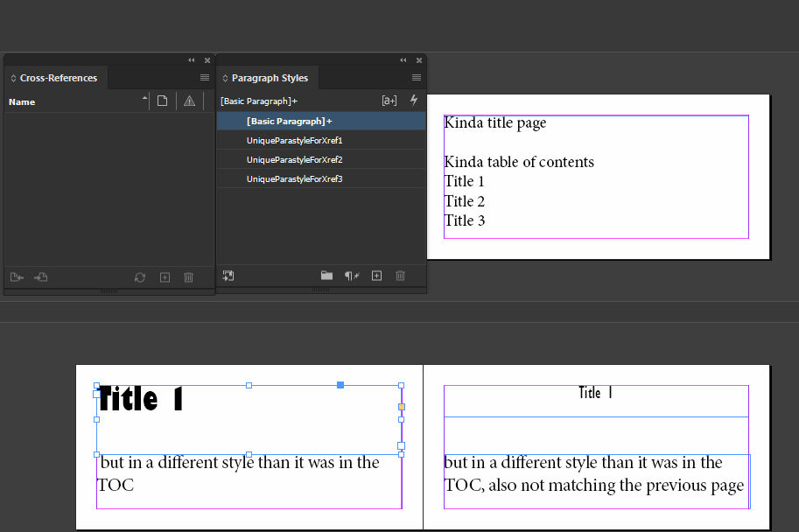Click the Cross-References panel bottom resize grip
This screenshot has height=532, width=799.
[109, 292]
